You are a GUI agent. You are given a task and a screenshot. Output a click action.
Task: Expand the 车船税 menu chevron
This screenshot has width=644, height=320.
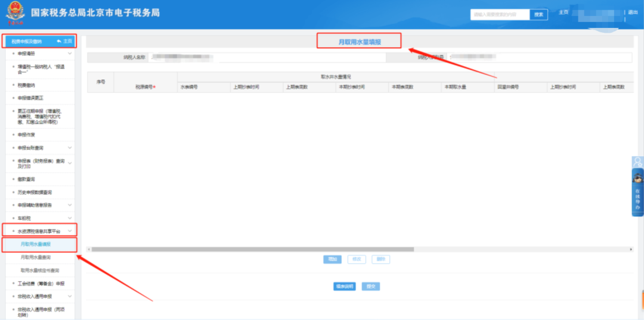click(x=70, y=218)
